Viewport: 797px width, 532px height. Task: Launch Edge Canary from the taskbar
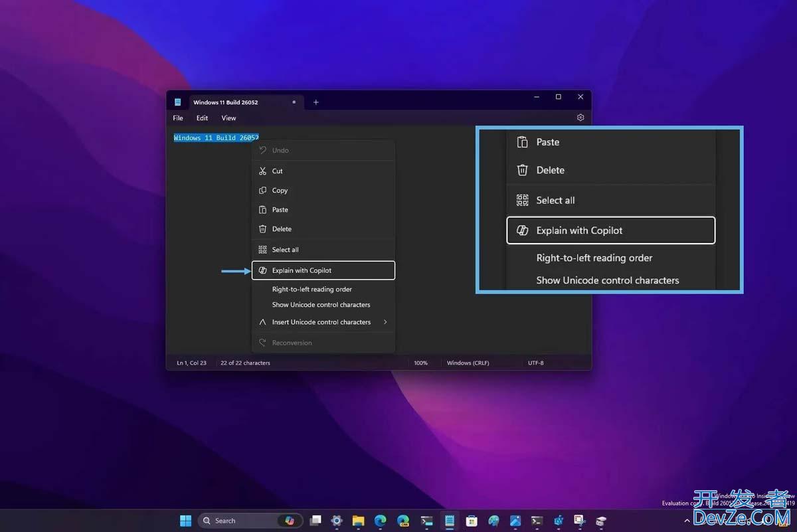point(403,521)
